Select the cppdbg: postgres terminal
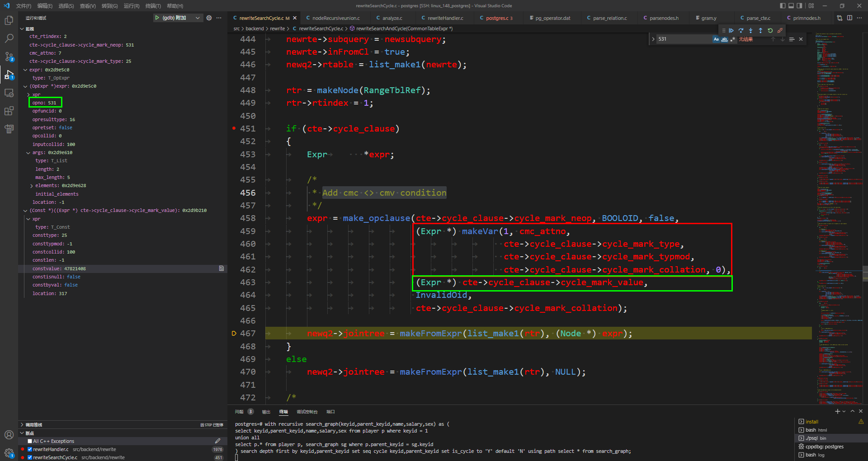Image resolution: width=868 pixels, height=461 pixels. coord(831,447)
